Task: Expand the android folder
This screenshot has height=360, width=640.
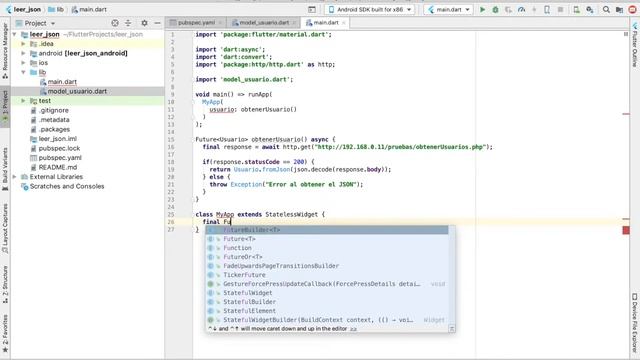Action: (23, 53)
